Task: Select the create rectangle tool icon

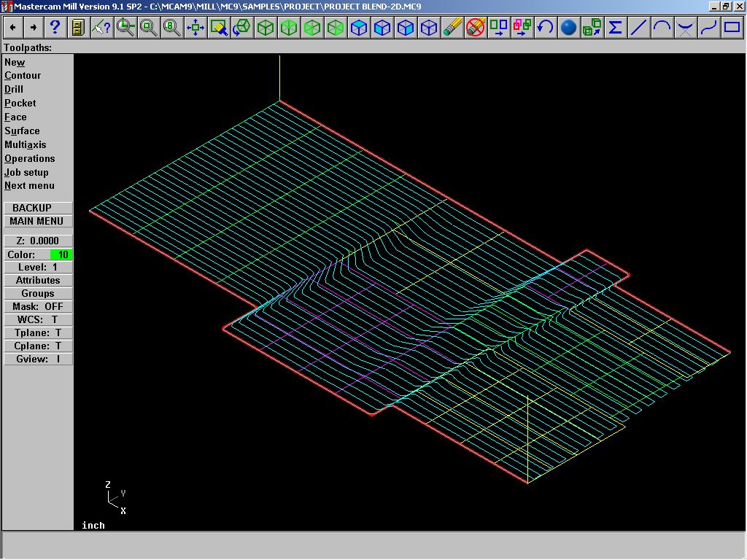Action: [x=732, y=28]
